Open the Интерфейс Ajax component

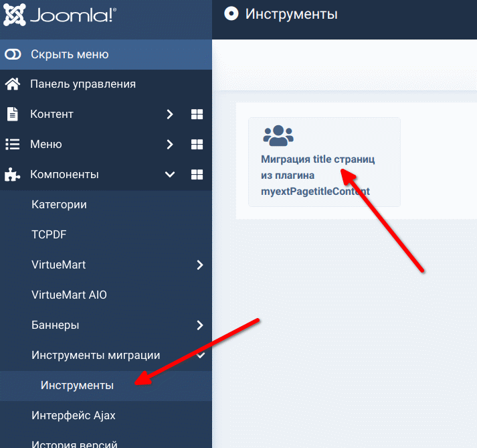pos(74,415)
